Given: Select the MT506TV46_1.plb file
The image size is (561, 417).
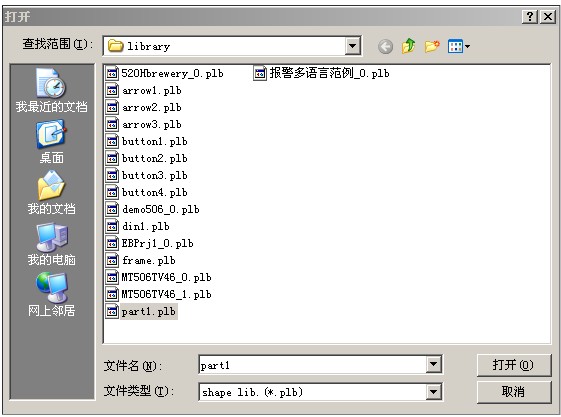Looking at the screenshot, I should coord(159,294).
